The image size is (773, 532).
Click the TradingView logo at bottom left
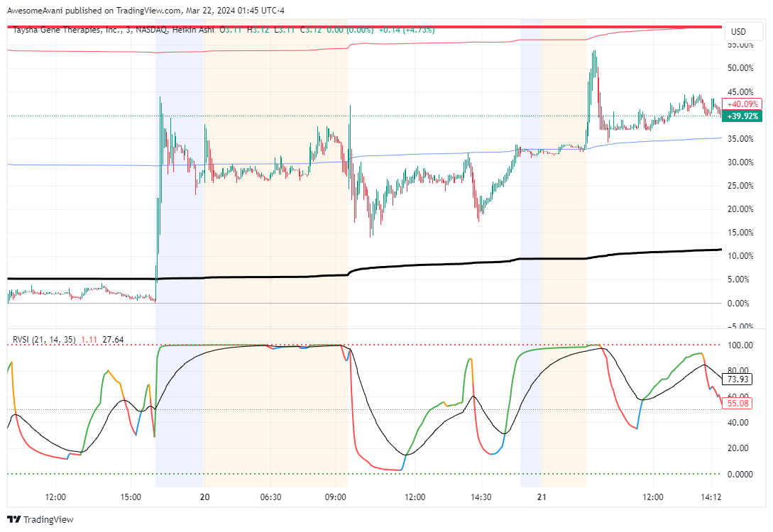[40, 519]
